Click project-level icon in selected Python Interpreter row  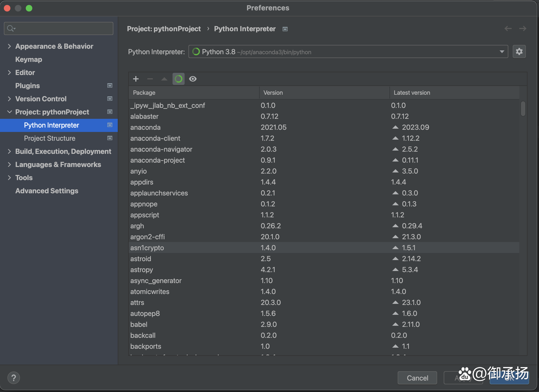tap(110, 125)
